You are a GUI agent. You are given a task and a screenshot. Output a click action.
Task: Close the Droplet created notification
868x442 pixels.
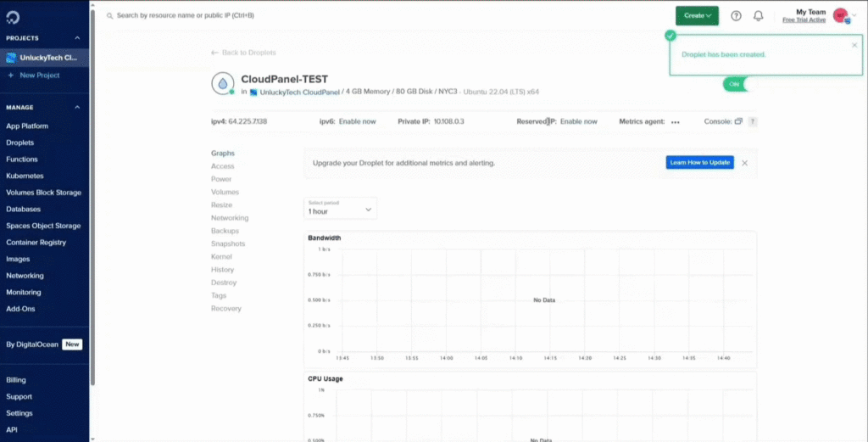(x=854, y=45)
